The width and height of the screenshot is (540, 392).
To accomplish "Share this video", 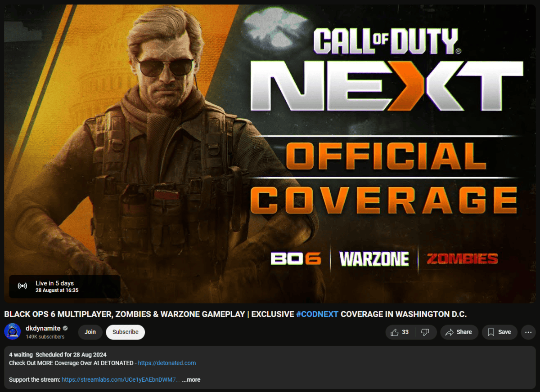I will point(459,332).
